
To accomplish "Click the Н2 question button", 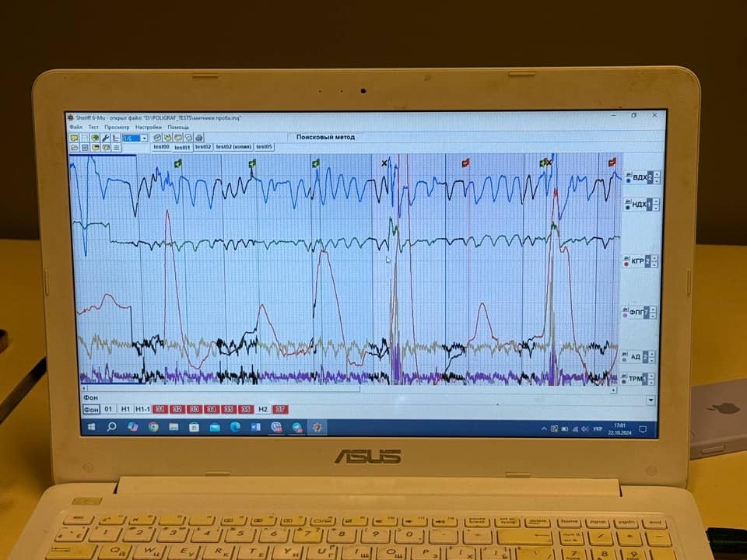I will pos(263,409).
